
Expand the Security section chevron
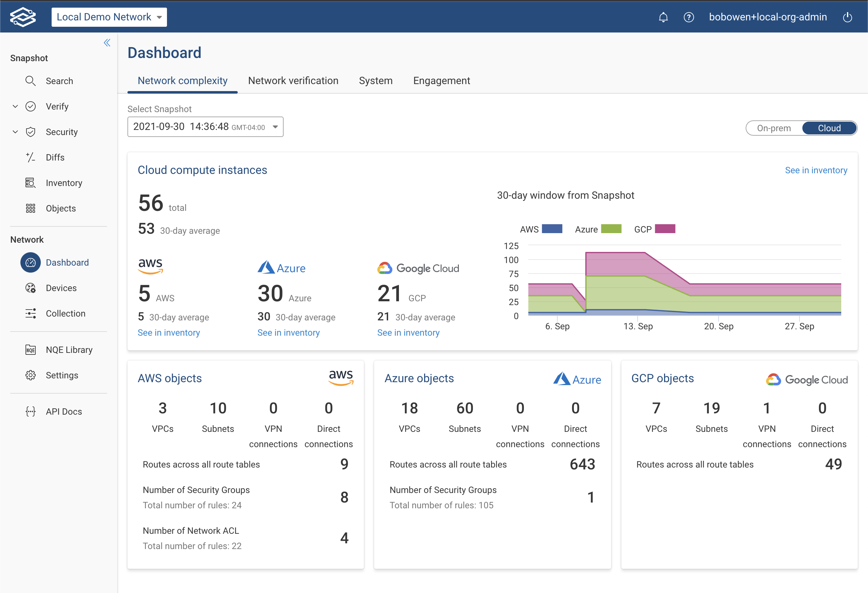15,131
